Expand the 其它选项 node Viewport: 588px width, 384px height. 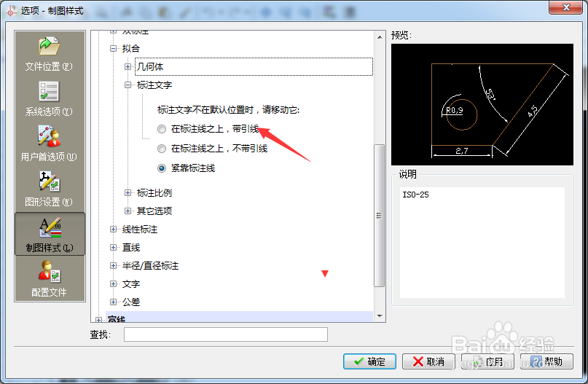[x=128, y=211]
